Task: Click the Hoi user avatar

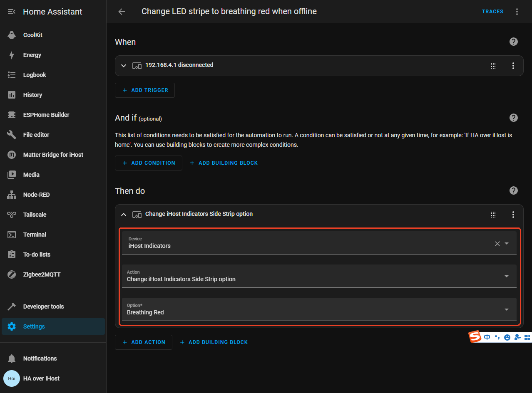Action: [x=12, y=378]
